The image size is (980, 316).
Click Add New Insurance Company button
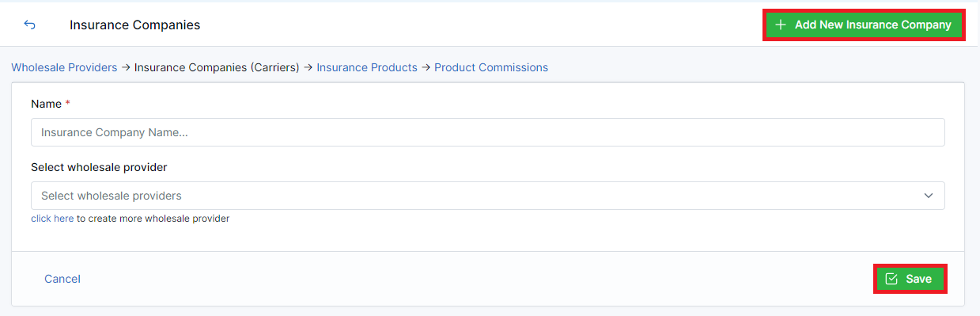pos(864,25)
